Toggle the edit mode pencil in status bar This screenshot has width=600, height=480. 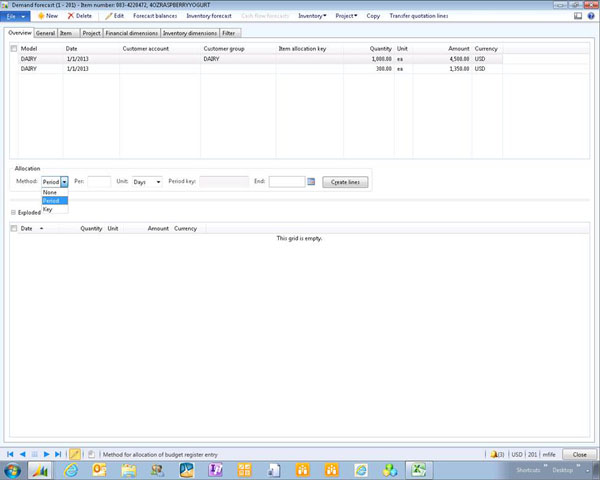point(75,454)
